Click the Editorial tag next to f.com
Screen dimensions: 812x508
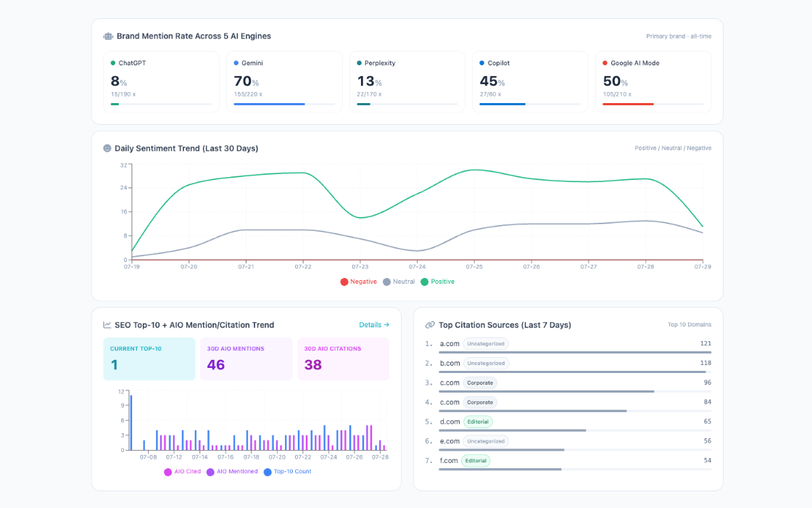click(476, 461)
